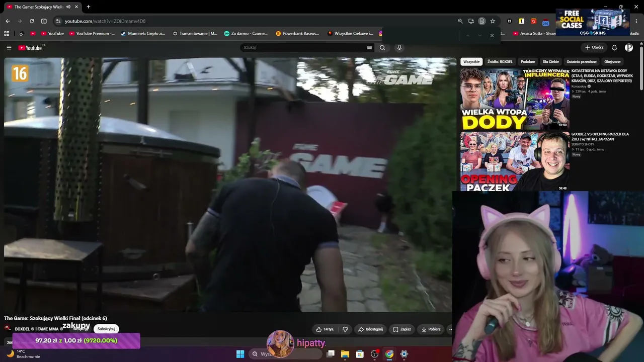
Task: Open the site information icon in the address bar
Action: click(58, 21)
